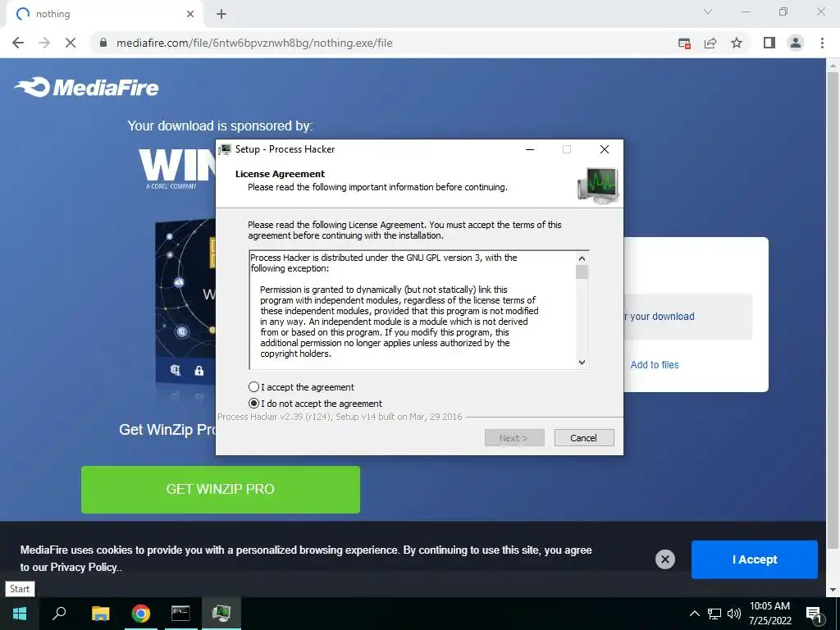
Task: Click the volume speaker tray icon
Action: (733, 614)
